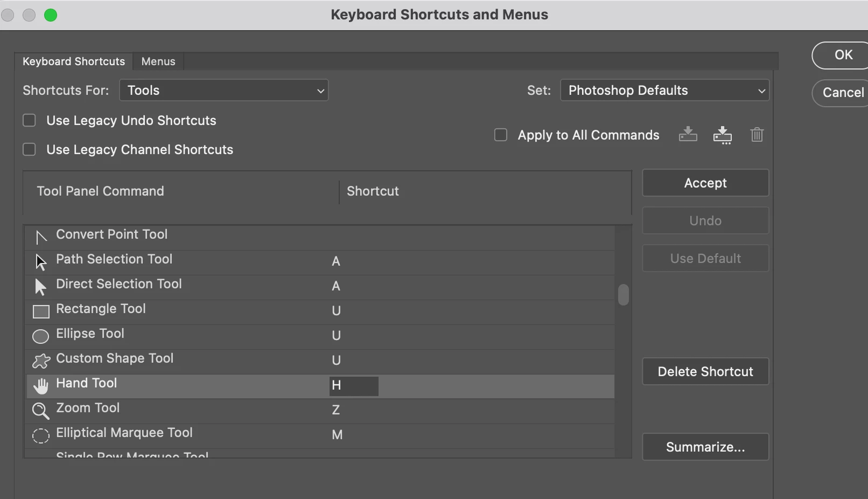Select the Keyboard Shortcuts tab
The height and width of the screenshot is (499, 868).
pos(74,61)
